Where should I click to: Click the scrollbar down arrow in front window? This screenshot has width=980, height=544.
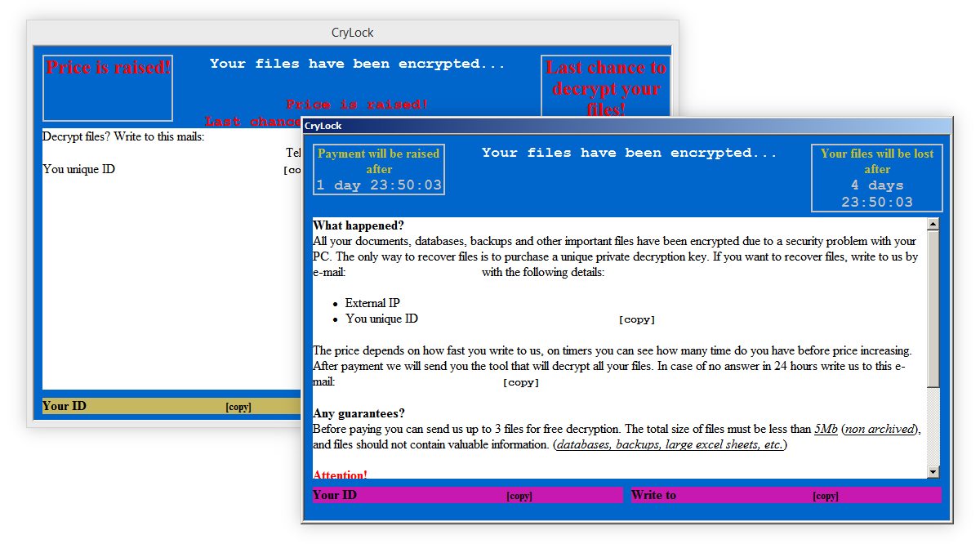point(933,471)
